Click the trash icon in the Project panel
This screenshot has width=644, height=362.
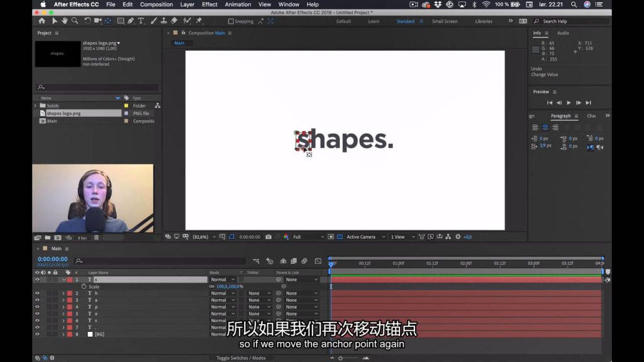pos(96,238)
